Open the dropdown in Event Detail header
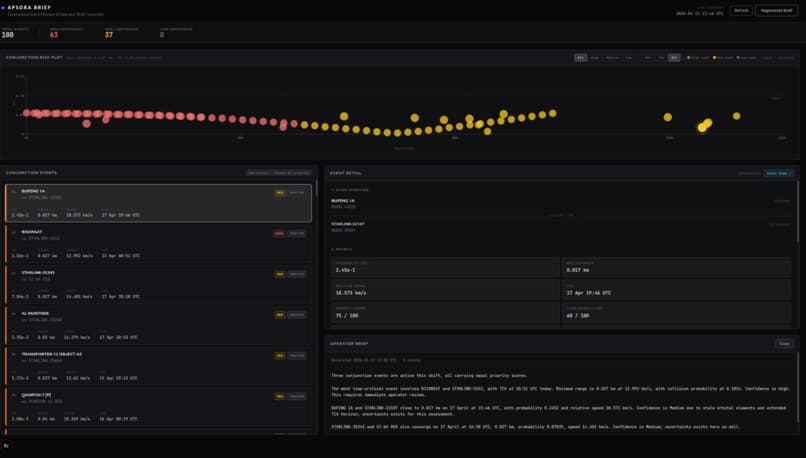 779,173
